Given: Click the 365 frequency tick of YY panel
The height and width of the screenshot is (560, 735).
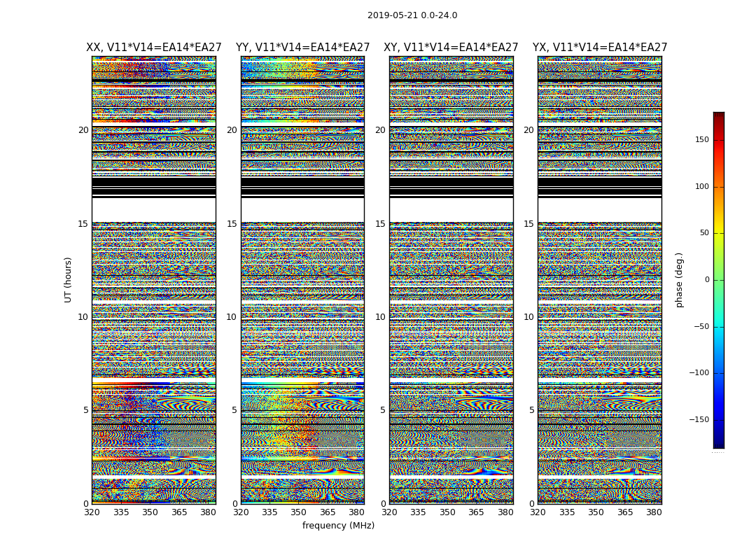Looking at the screenshot, I should point(328,512).
